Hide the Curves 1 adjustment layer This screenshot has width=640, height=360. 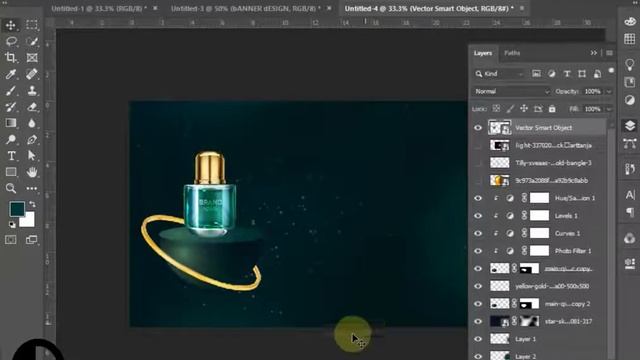tap(478, 233)
